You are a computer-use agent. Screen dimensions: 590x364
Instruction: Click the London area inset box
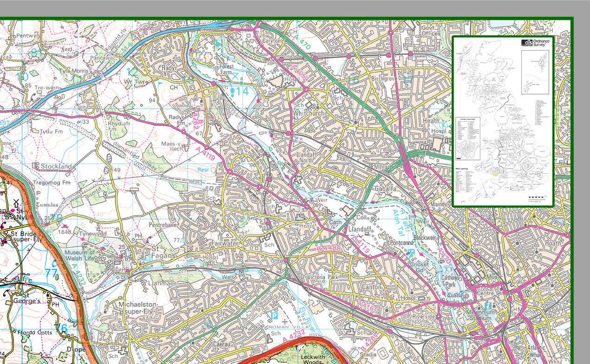click(x=469, y=138)
